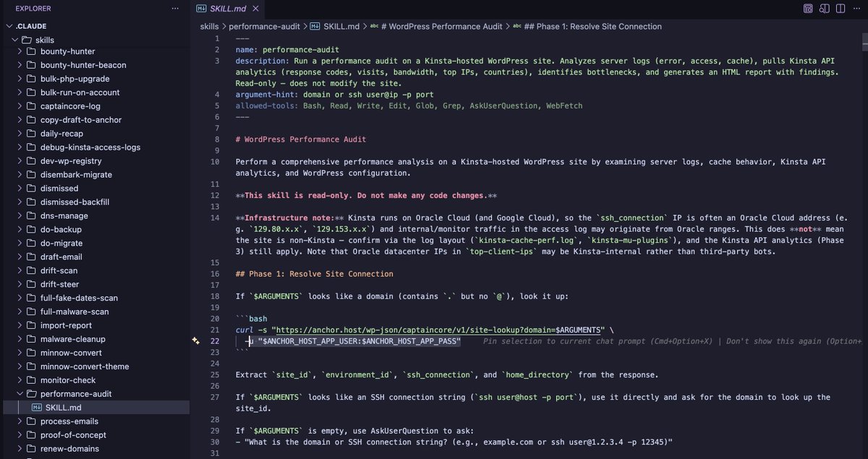Click the 'argument-hint' line text

point(335,95)
